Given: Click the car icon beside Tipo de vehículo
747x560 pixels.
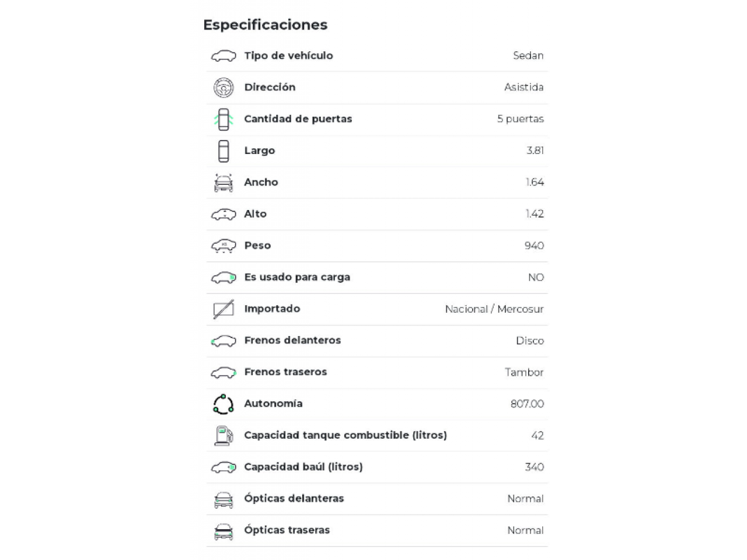Looking at the screenshot, I should pos(224,56).
